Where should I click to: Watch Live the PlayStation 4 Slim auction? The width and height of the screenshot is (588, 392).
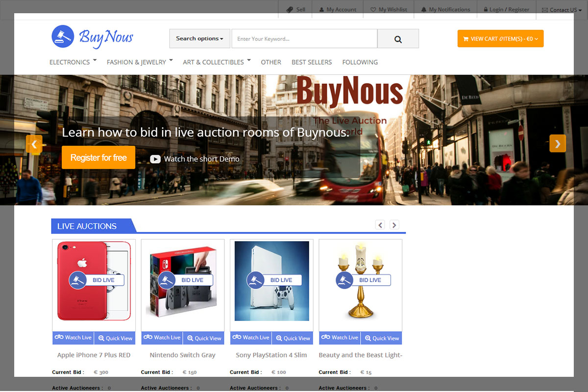(x=250, y=338)
